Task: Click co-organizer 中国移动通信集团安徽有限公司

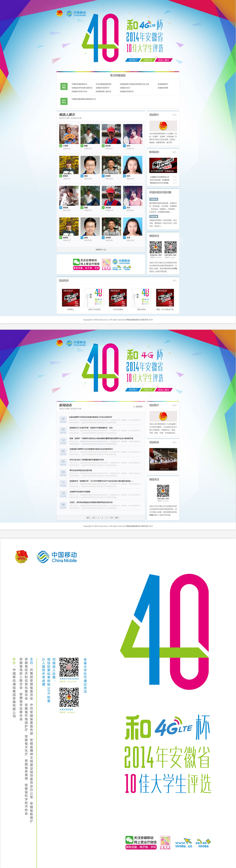Action: [x=83, y=99]
